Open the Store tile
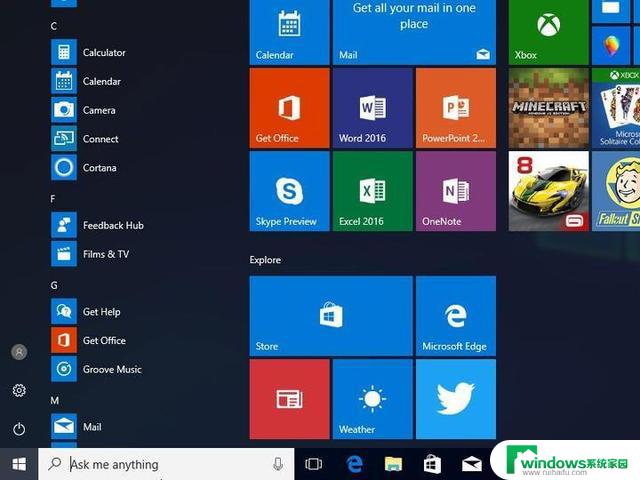The image size is (640, 480). tap(331, 316)
